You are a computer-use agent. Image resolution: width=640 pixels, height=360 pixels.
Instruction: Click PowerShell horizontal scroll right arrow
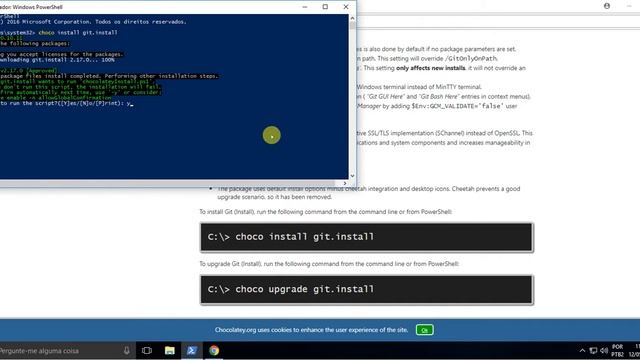(x=345, y=183)
